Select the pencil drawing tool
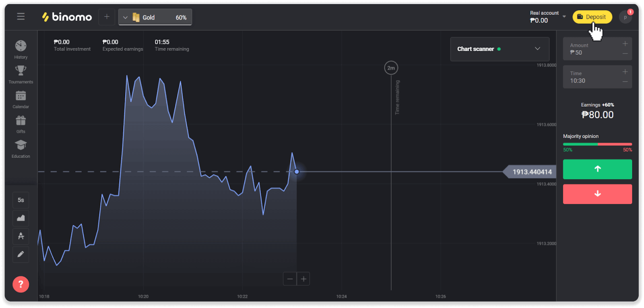This screenshot has width=644, height=308. pos(21,254)
